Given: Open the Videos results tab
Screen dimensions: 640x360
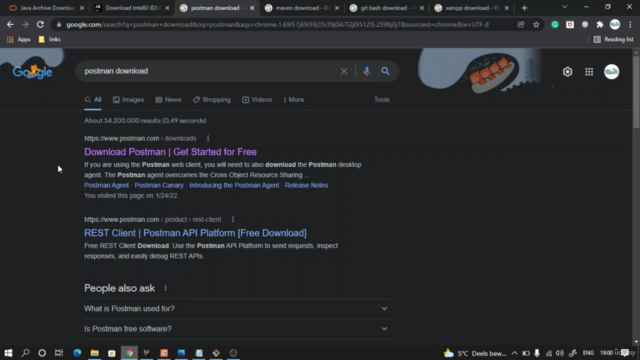Looking at the screenshot, I should coord(257,100).
